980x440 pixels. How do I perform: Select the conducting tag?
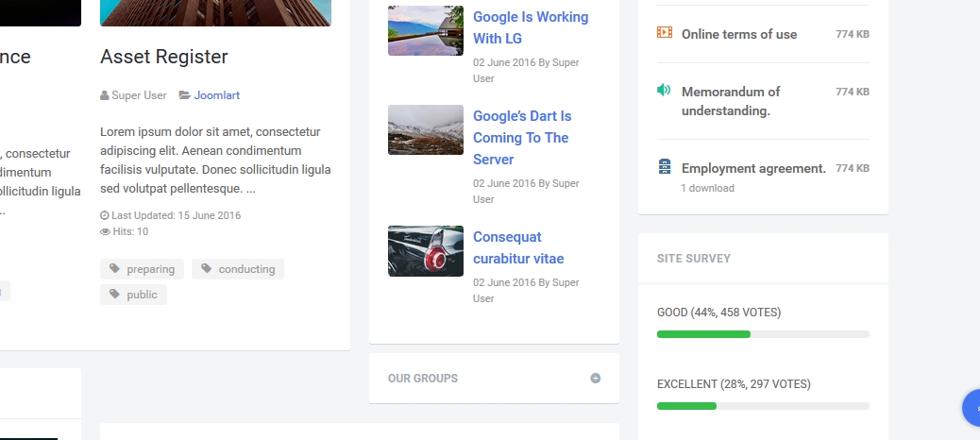click(x=238, y=269)
